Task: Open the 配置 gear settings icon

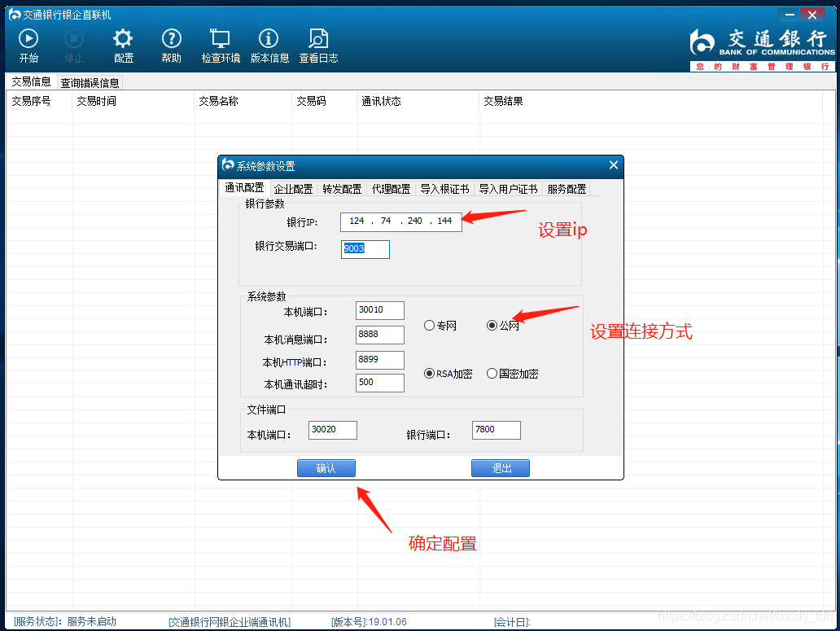Action: pyautogui.click(x=123, y=38)
